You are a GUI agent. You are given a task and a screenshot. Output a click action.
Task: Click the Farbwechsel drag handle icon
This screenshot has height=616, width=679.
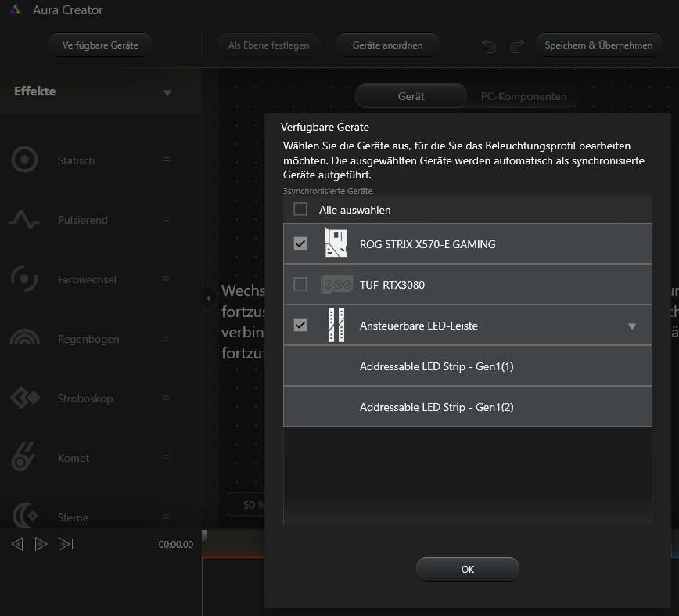pyautogui.click(x=166, y=279)
